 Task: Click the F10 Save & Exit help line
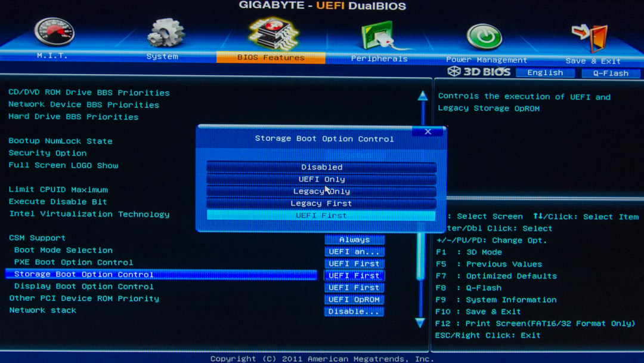478,312
